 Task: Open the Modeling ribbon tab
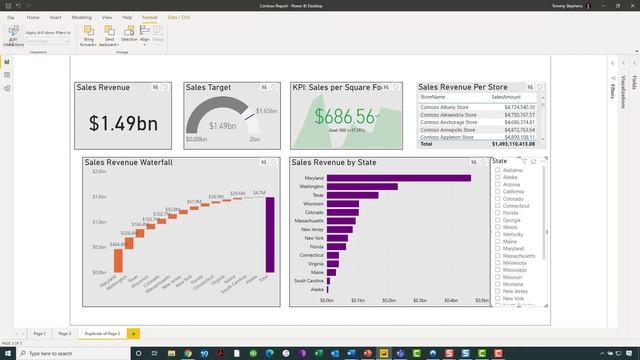82,18
